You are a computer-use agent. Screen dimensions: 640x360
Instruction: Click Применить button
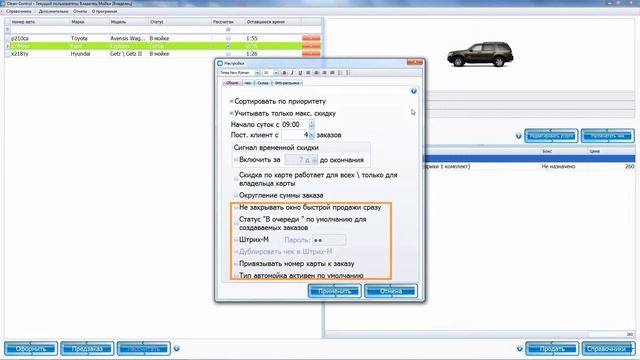(x=334, y=291)
